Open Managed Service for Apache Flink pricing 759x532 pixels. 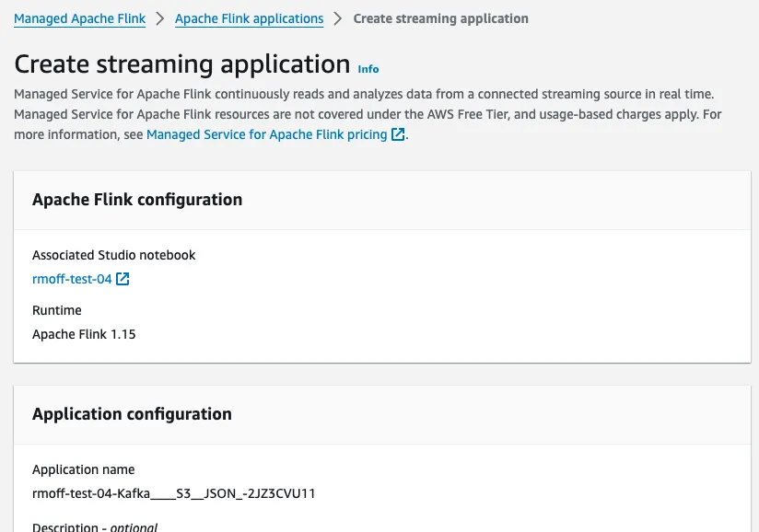(267, 134)
